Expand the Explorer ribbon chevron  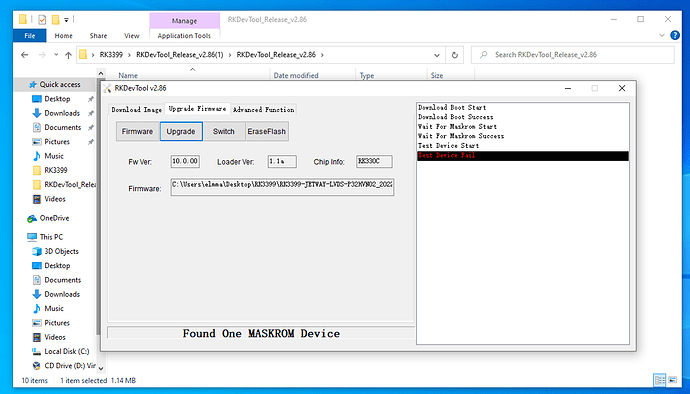pyautogui.click(x=661, y=35)
